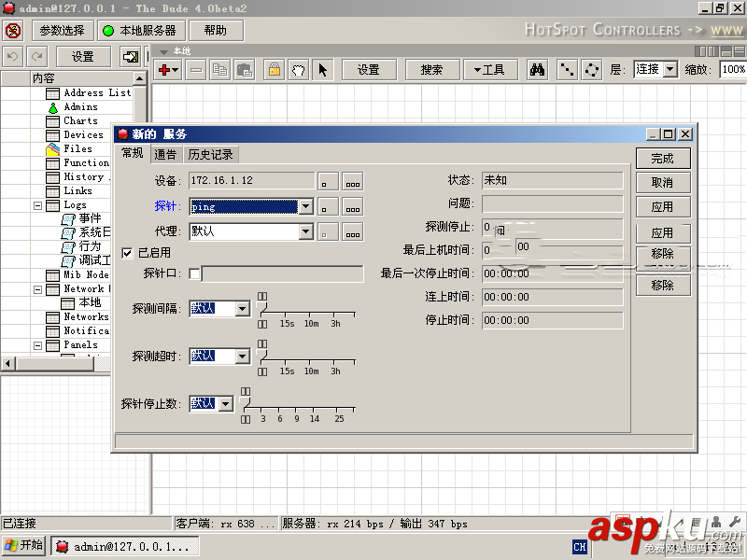Image resolution: width=747 pixels, height=560 pixels.
Task: Open the 层 连接 dropdown
Action: pyautogui.click(x=670, y=69)
